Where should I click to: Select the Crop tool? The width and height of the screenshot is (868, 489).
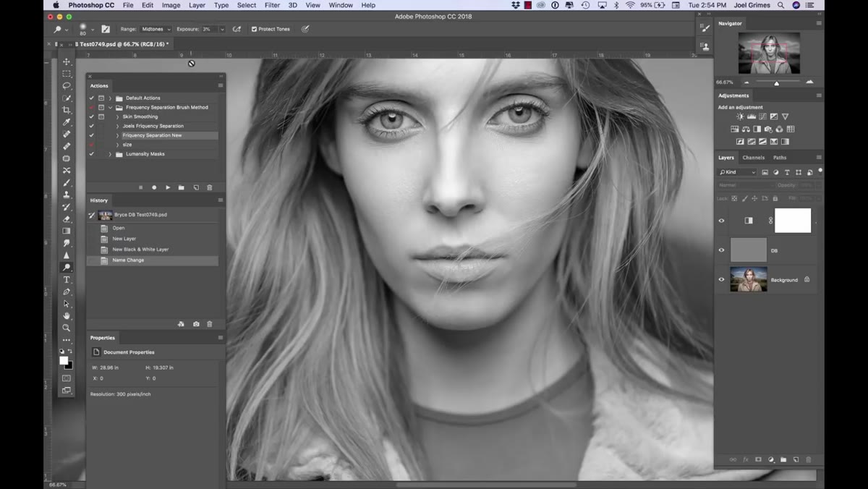(x=67, y=110)
